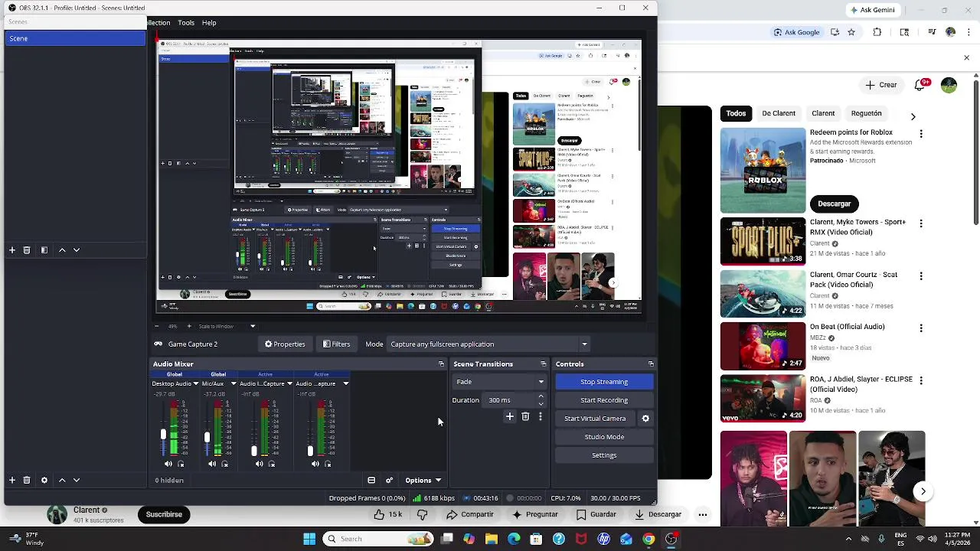Show more YouTube filter chips with the right chevron
The image size is (980, 551).
pos(913,116)
